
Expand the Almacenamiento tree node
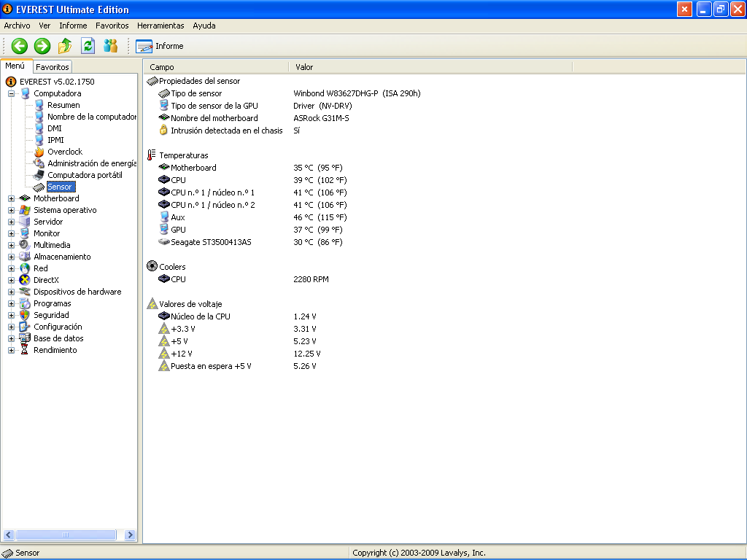[x=12, y=257]
